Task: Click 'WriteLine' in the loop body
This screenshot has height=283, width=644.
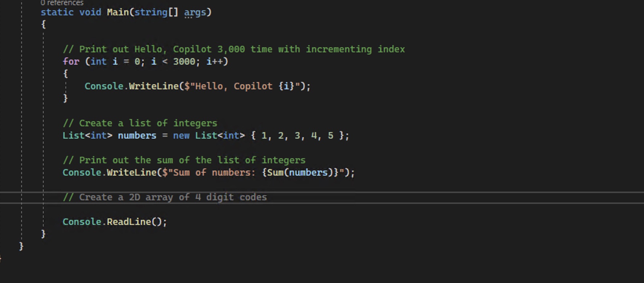Action: click(154, 86)
